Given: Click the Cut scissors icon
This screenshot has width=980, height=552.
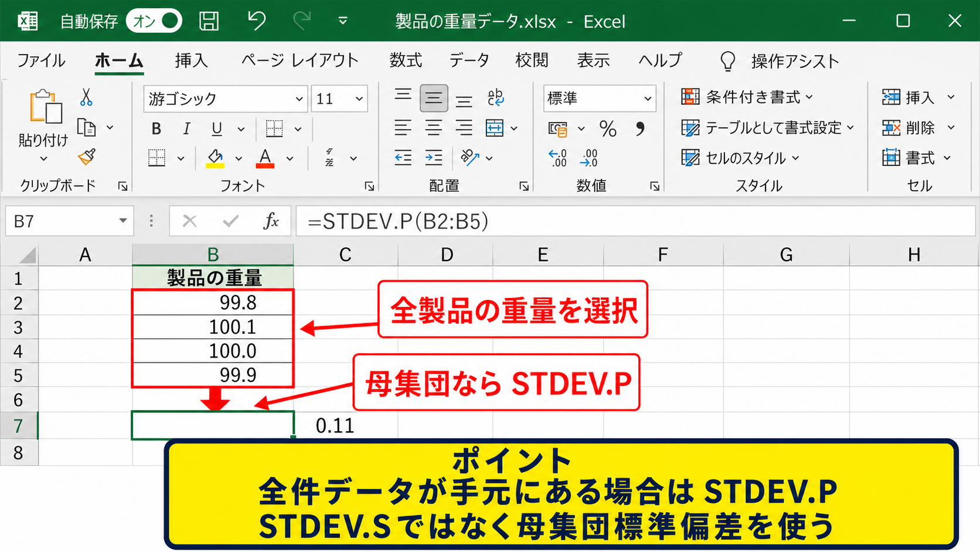Looking at the screenshot, I should click(x=86, y=97).
